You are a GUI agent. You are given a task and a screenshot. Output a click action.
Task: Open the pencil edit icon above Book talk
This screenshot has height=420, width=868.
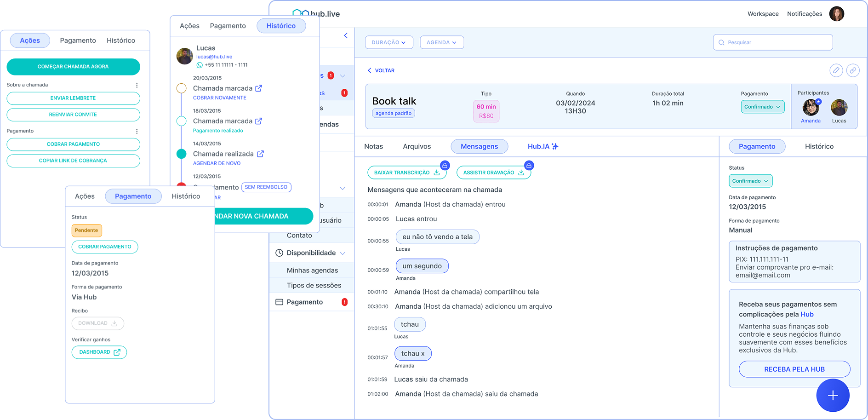(837, 70)
